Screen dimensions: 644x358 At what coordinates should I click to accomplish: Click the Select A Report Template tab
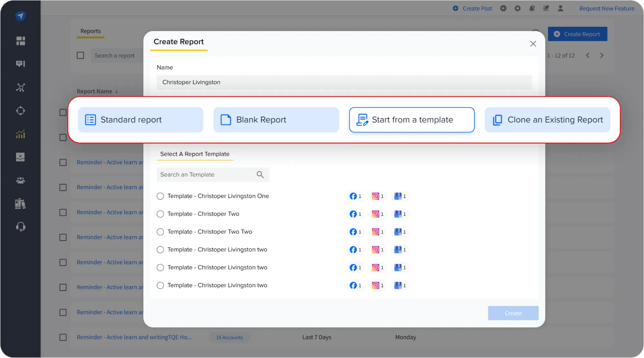195,154
